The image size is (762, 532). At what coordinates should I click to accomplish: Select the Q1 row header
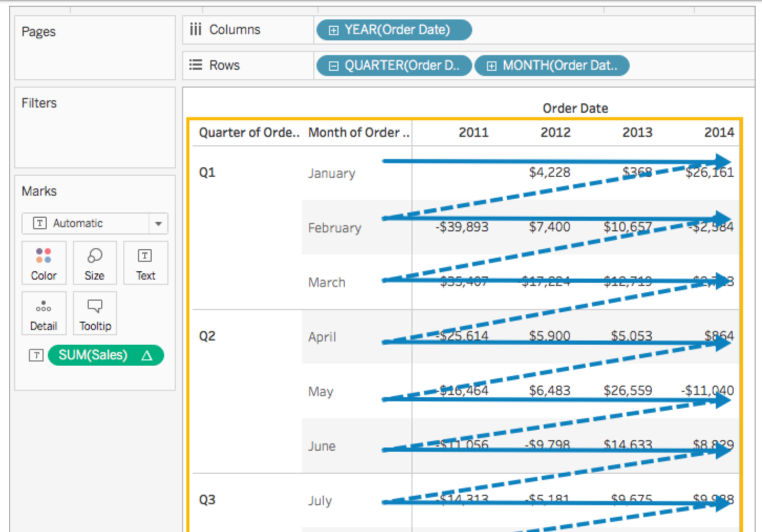coord(207,173)
